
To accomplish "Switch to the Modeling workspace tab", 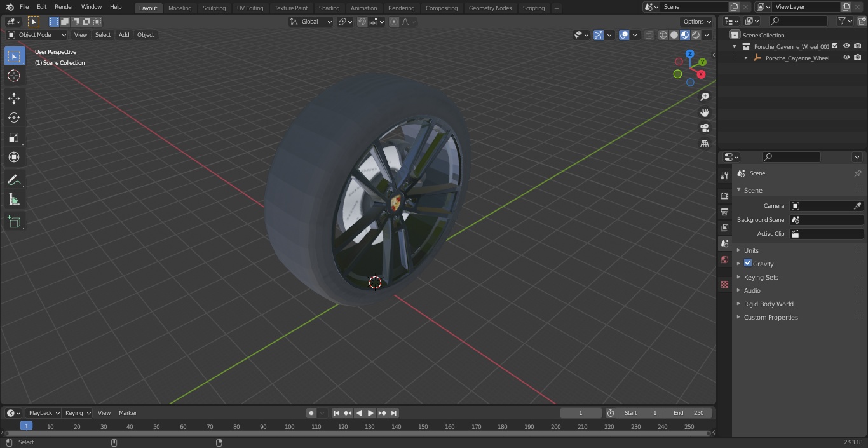I will pos(180,8).
